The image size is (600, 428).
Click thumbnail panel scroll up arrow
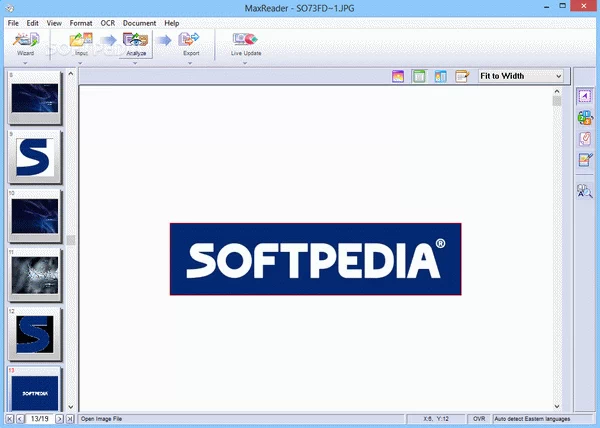71,73
